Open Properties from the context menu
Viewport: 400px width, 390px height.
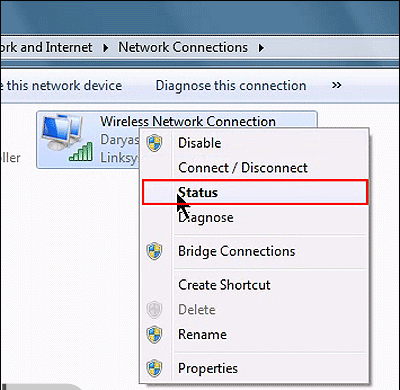(255, 368)
